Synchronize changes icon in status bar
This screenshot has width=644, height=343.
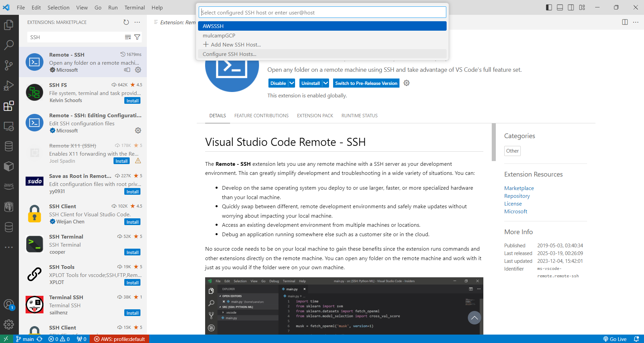40,339
